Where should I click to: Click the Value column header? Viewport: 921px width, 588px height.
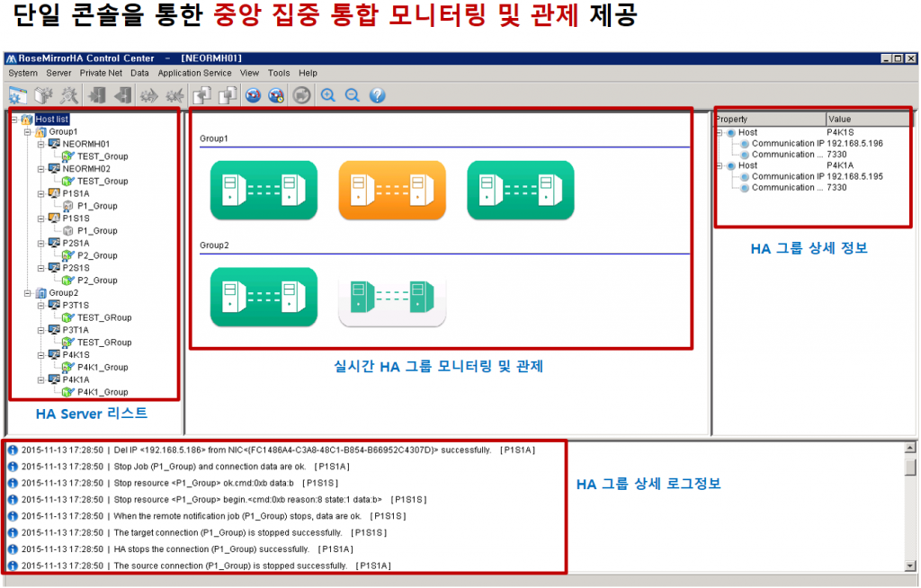pyautogui.click(x=867, y=119)
